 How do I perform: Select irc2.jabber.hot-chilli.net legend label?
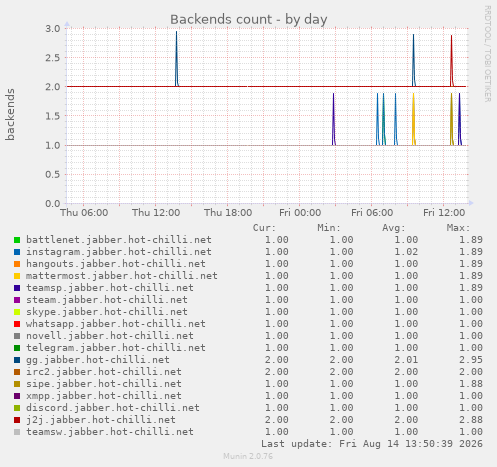(x=104, y=372)
